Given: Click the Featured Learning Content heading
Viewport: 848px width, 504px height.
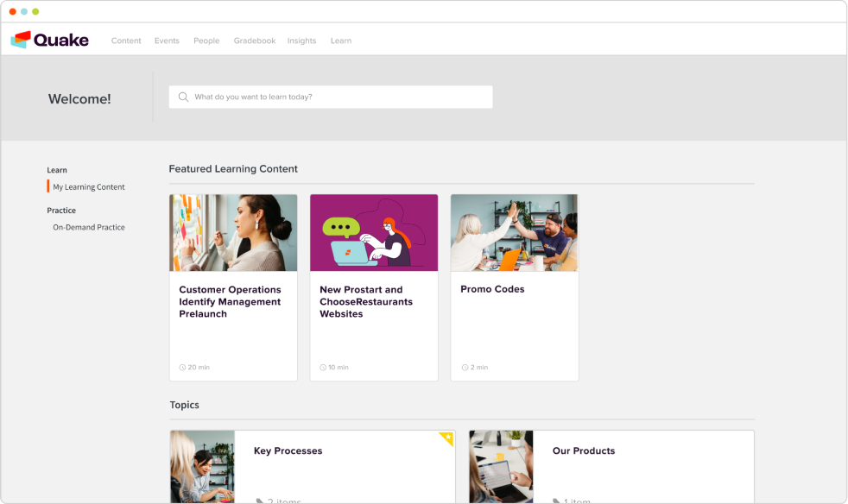Looking at the screenshot, I should (x=233, y=169).
